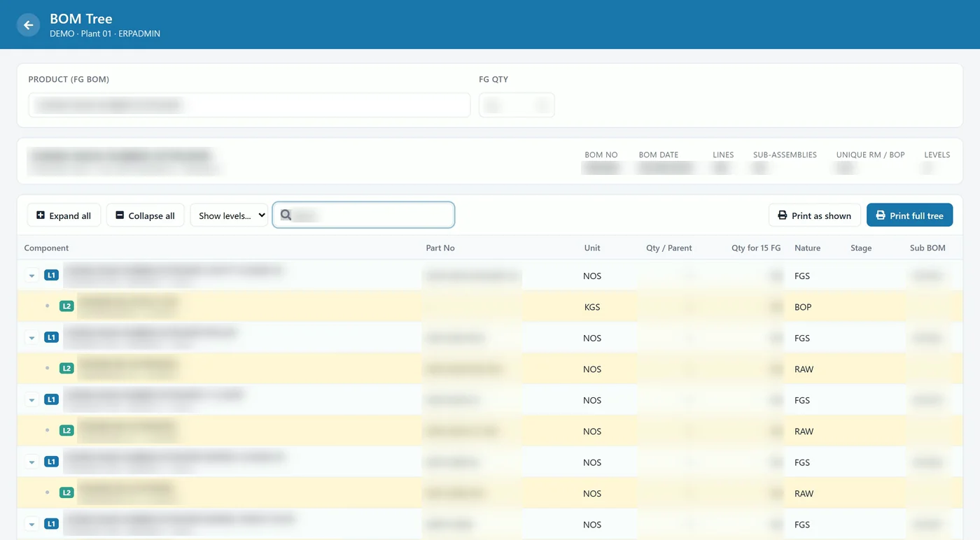Click the Stage column header
The height and width of the screenshot is (540, 980).
(x=861, y=248)
